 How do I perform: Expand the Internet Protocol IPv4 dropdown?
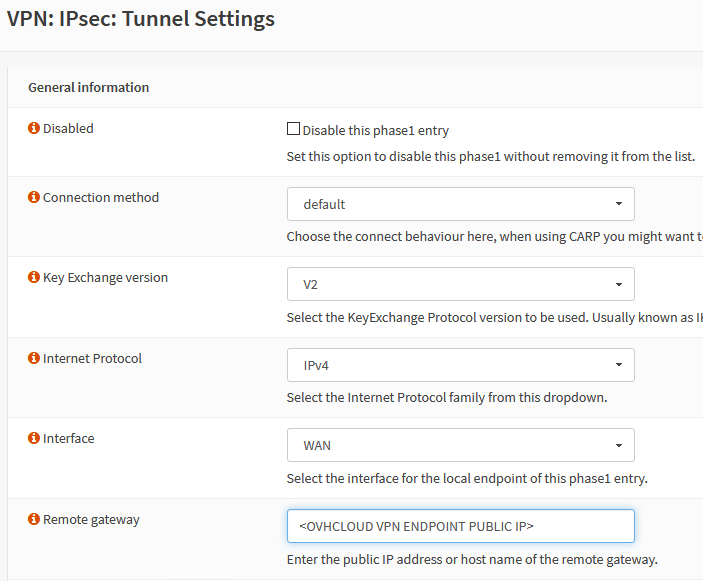(460, 365)
